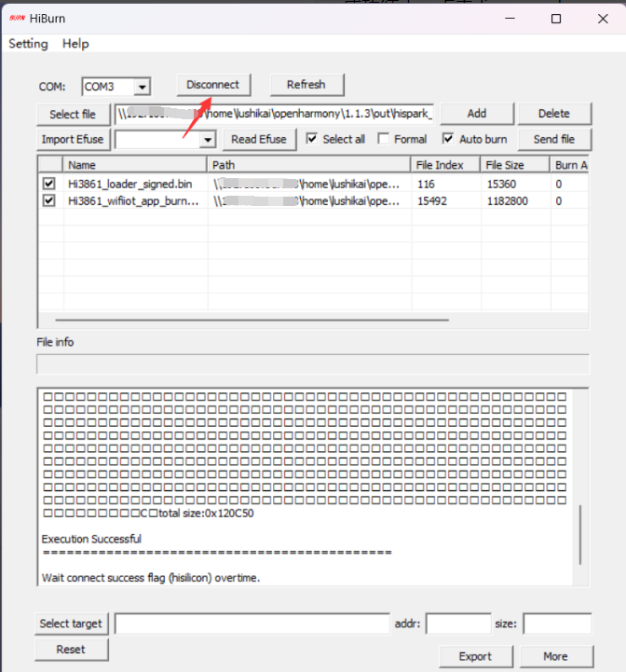Maximize the HiBurn window
The image size is (626, 672).
[x=556, y=19]
